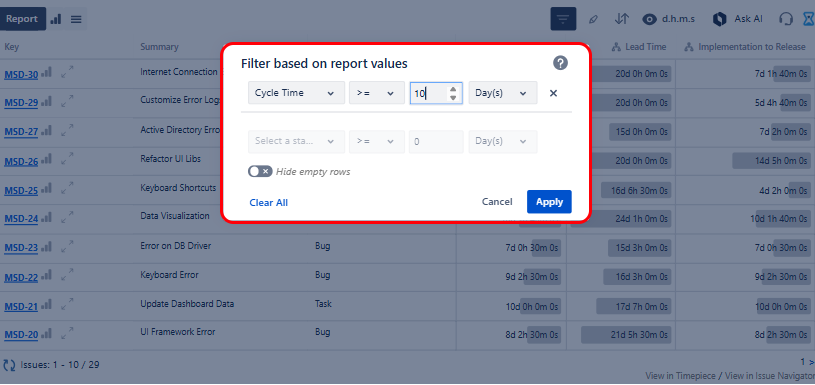Open issue MSD-26 link
815x385 pixels.
point(21,162)
